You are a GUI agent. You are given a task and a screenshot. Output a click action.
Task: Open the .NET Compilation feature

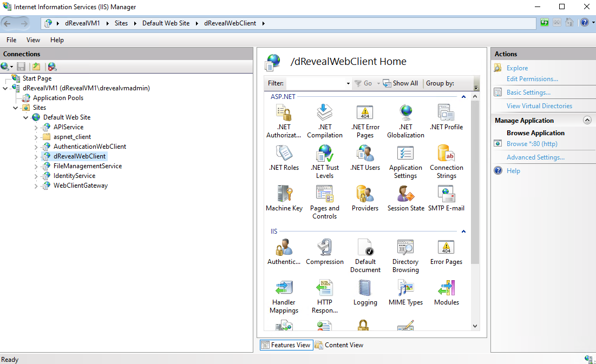[325, 121]
